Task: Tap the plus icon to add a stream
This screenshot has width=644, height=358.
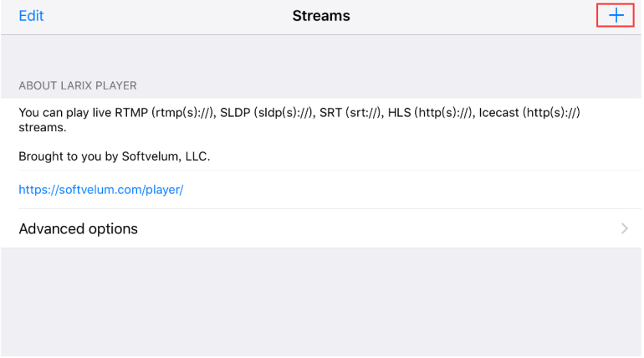Action: point(616,16)
